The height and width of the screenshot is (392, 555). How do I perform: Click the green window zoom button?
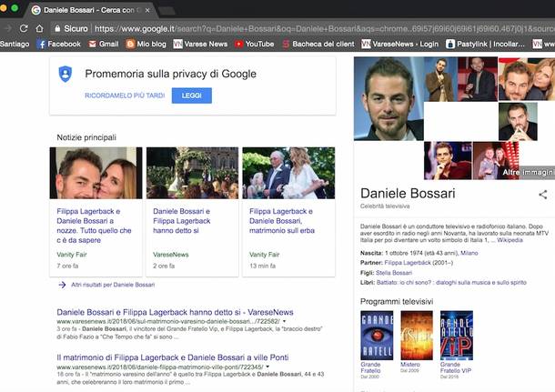point(15,8)
